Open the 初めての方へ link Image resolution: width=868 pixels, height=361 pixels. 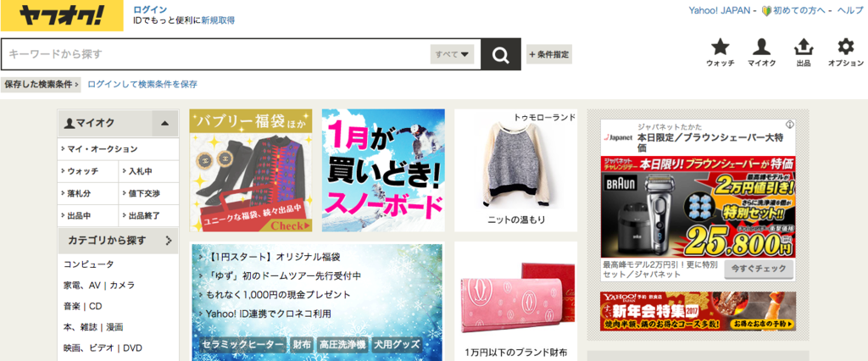799,10
